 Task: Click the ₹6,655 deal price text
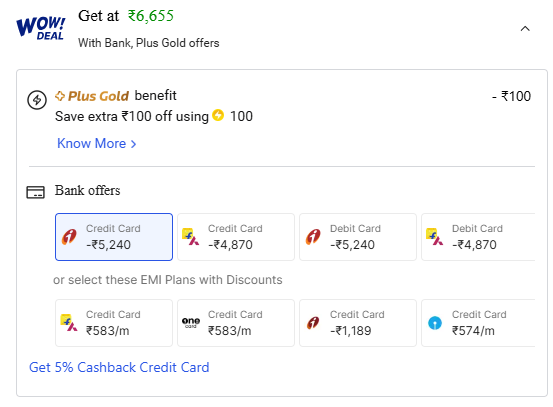point(151,16)
